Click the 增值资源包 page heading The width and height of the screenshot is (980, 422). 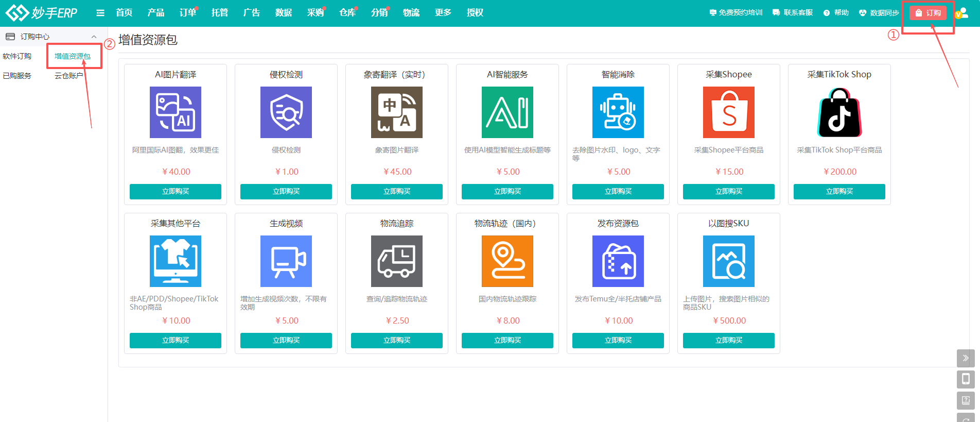pos(148,40)
